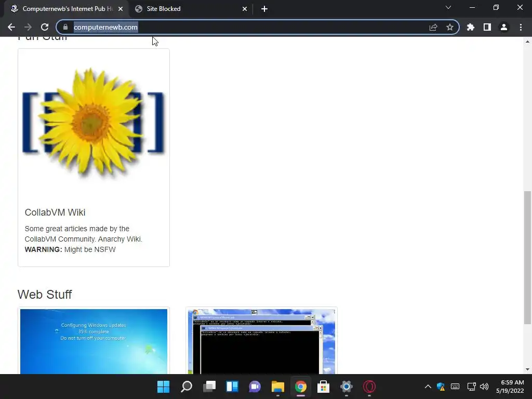Open Chrome's three-dot menu

521,27
